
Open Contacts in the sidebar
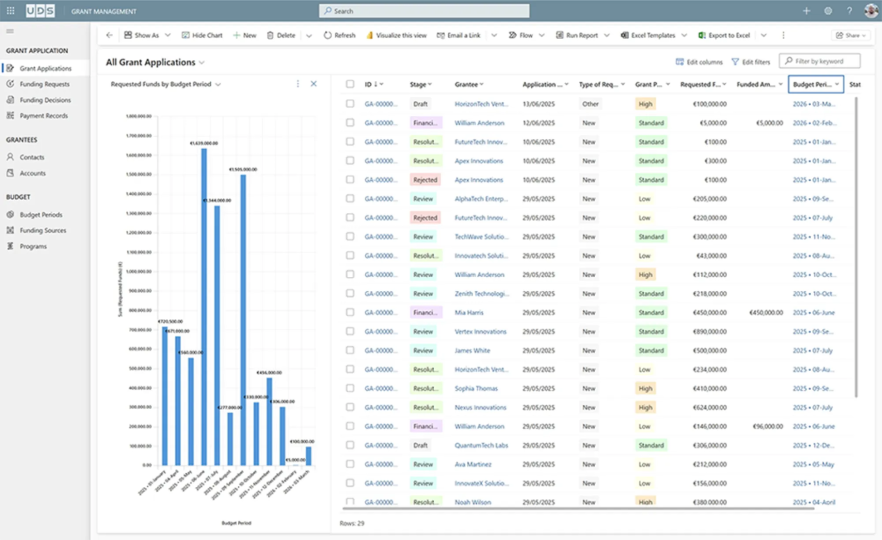tap(32, 158)
